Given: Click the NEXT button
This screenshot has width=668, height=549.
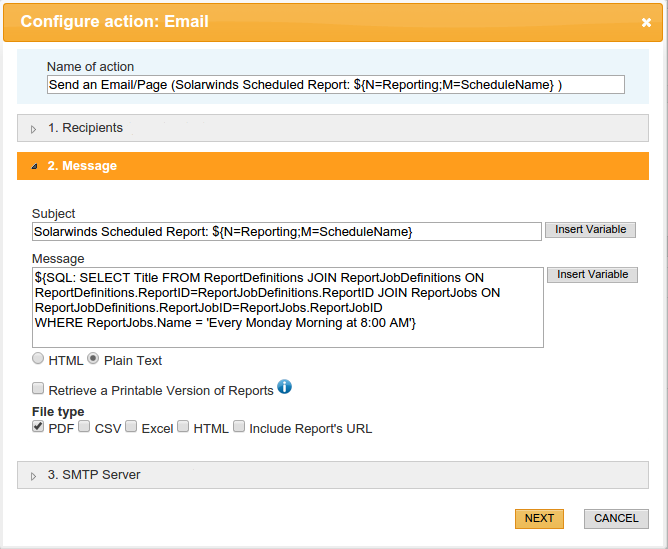Looking at the screenshot, I should click(x=539, y=519).
